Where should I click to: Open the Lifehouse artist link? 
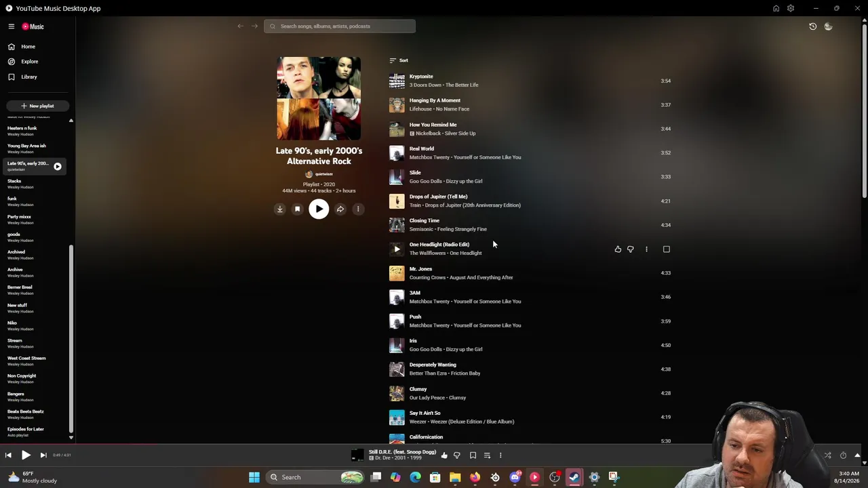421,109
